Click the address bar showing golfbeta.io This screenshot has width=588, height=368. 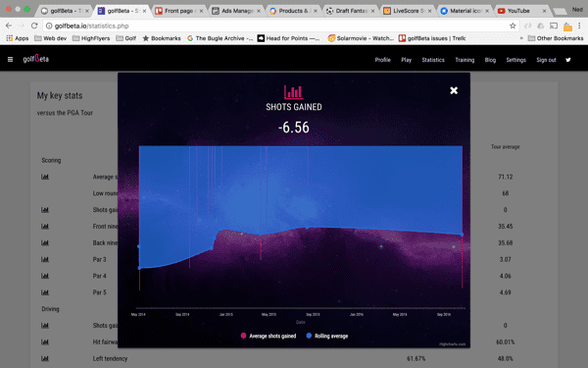pos(281,26)
